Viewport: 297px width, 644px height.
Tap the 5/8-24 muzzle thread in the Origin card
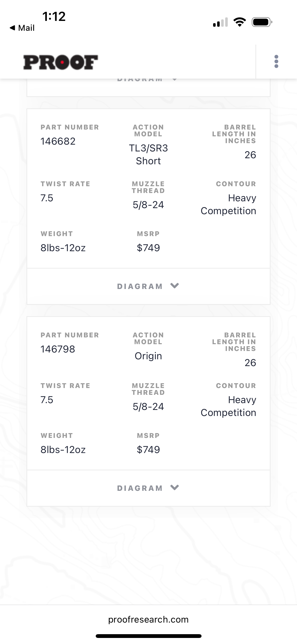[x=148, y=407]
